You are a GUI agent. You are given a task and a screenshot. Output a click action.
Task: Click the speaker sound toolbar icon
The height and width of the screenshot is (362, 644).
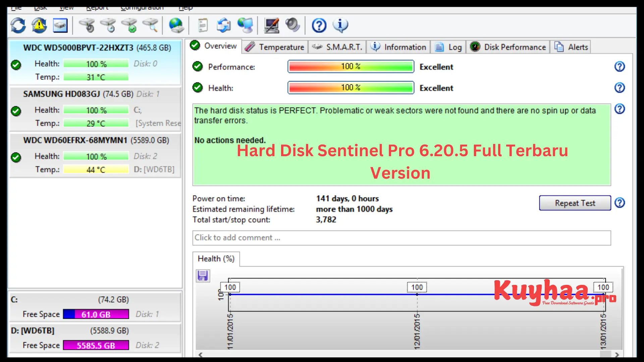click(x=292, y=25)
